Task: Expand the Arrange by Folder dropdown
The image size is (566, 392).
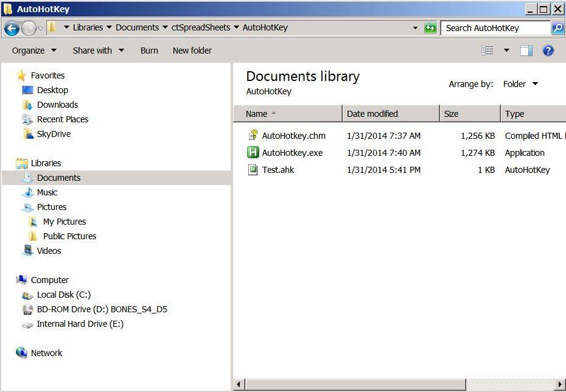Action: 520,84
